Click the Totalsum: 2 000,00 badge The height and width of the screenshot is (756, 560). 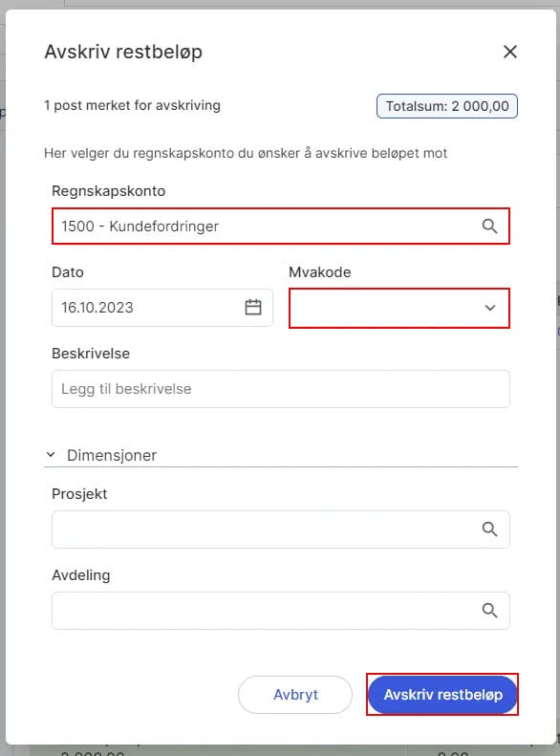(447, 106)
